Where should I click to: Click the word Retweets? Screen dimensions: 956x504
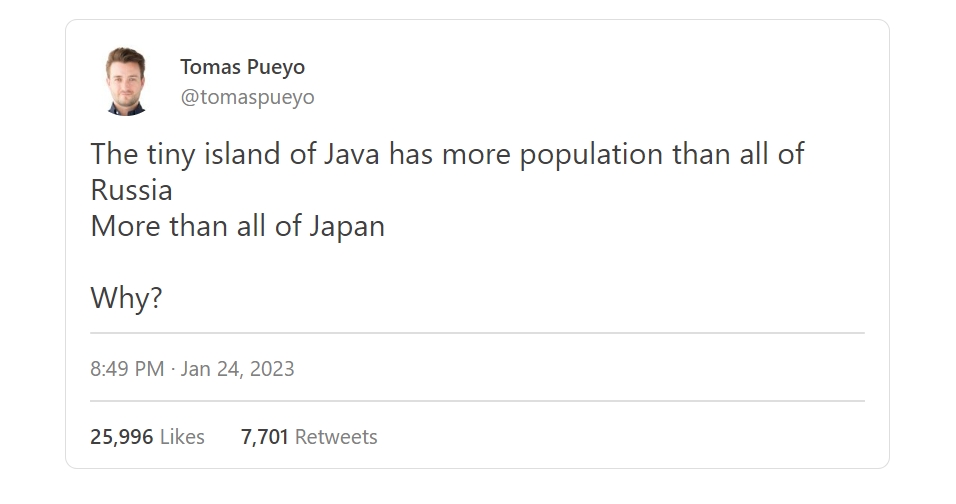pos(336,437)
